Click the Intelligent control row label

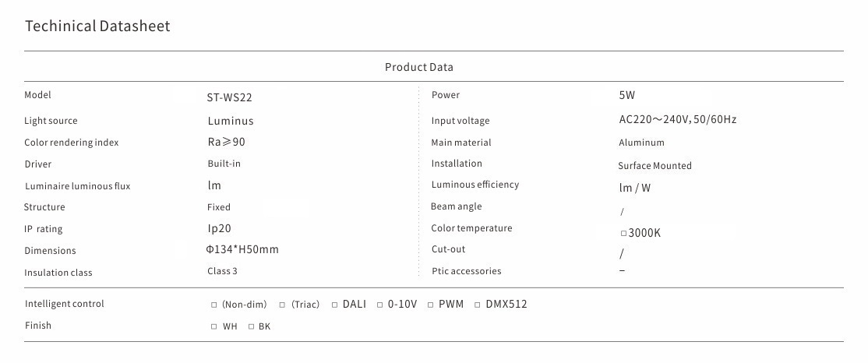coord(64,304)
